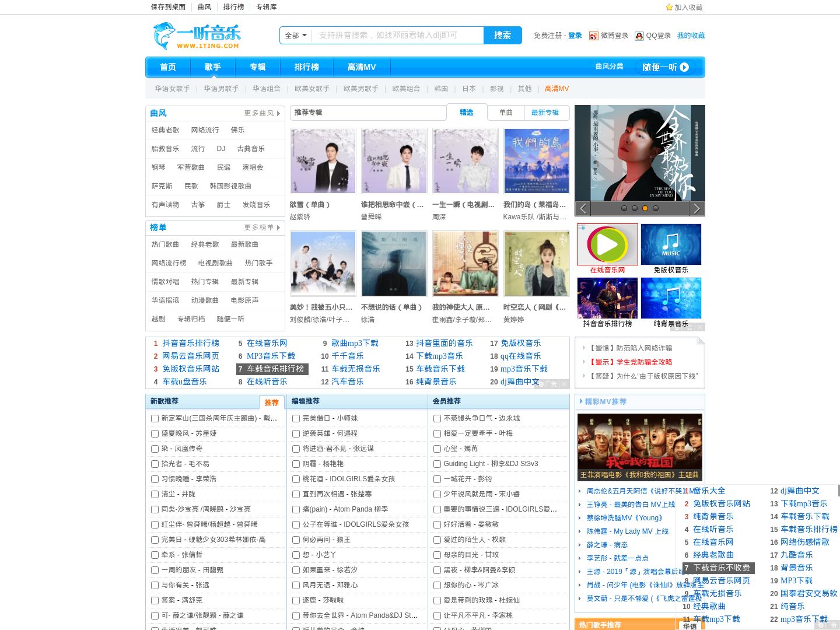Open 欧美组合 singer category
This screenshot has width=840, height=630.
tap(406, 89)
